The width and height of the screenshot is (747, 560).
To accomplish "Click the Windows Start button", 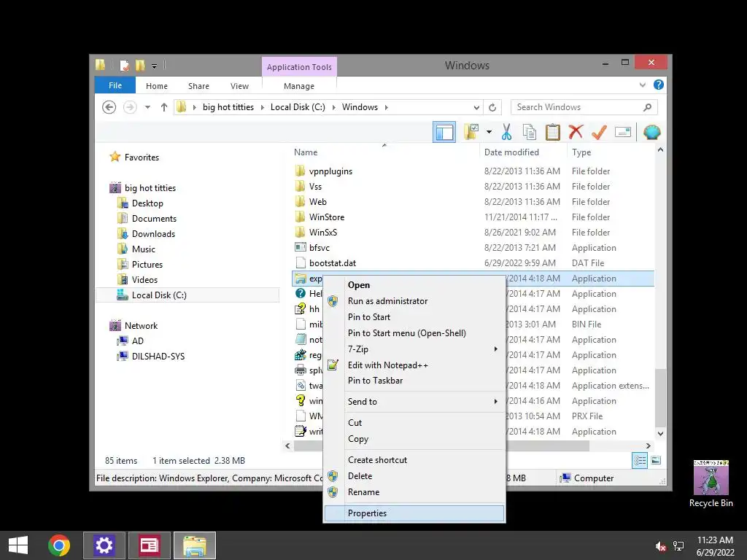I will point(18,545).
